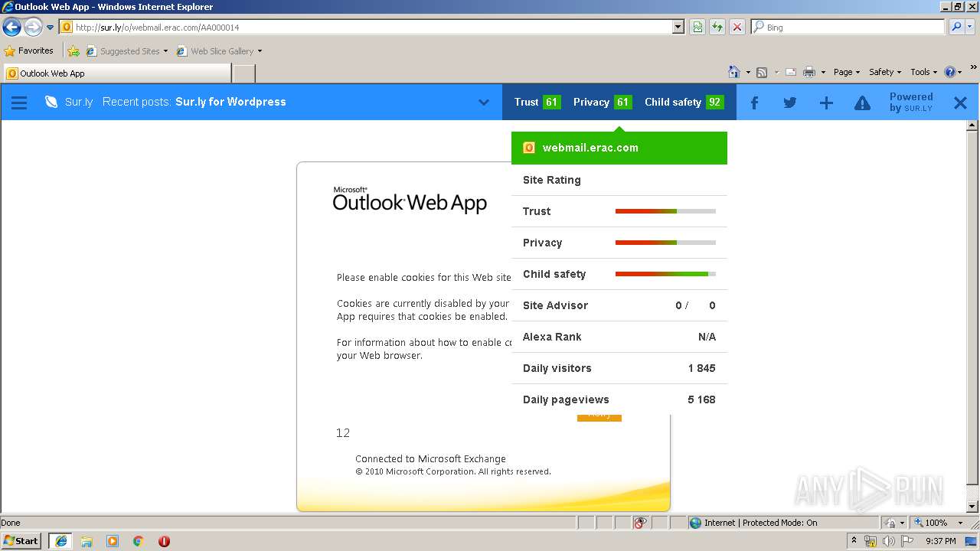Viewport: 980px width, 551px height.
Task: Open the Tools menu
Action: [x=924, y=72]
